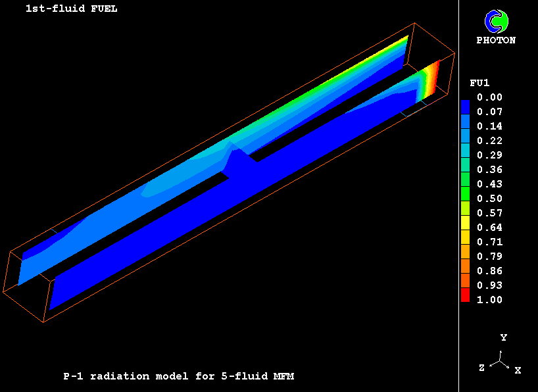Click the red 1.00 legend color band
The width and height of the screenshot is (538, 392).
point(465,299)
